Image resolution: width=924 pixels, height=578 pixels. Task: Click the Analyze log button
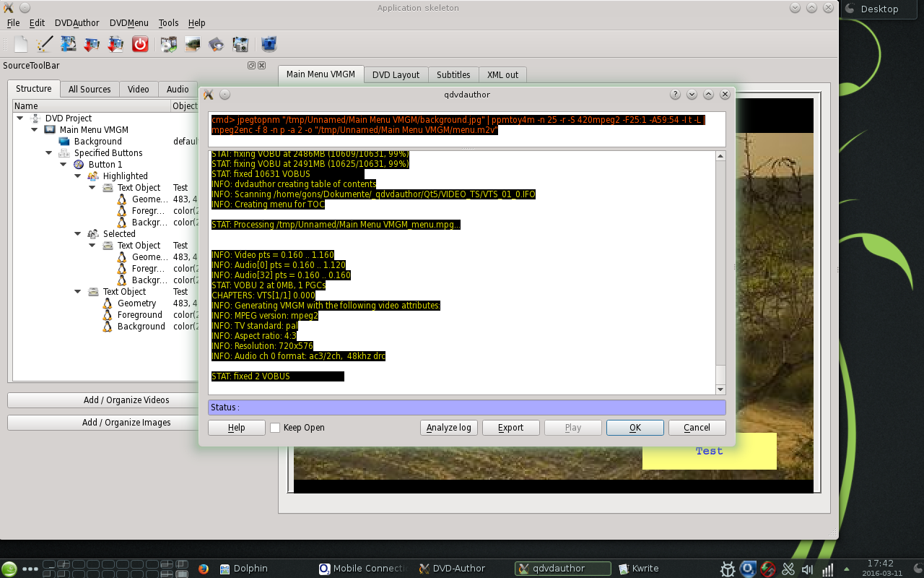click(448, 427)
